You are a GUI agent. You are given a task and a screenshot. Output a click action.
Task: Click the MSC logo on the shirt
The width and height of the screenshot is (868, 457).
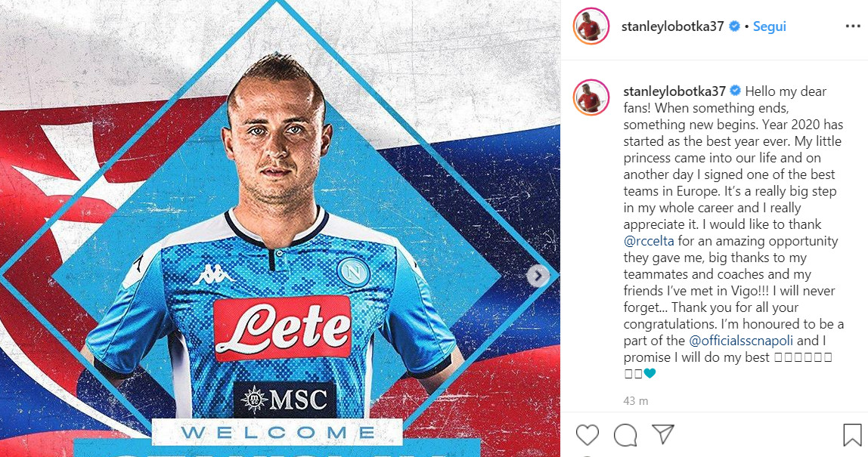284,400
